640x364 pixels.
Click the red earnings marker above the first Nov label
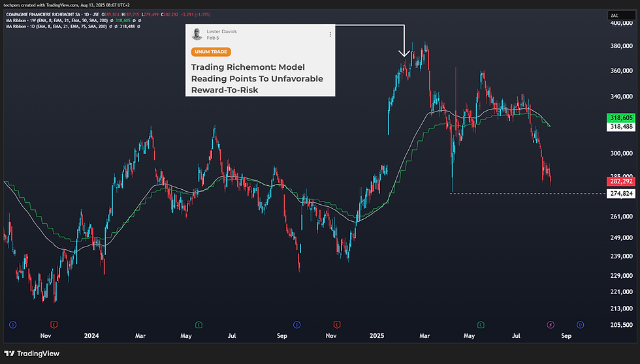[x=54, y=325]
